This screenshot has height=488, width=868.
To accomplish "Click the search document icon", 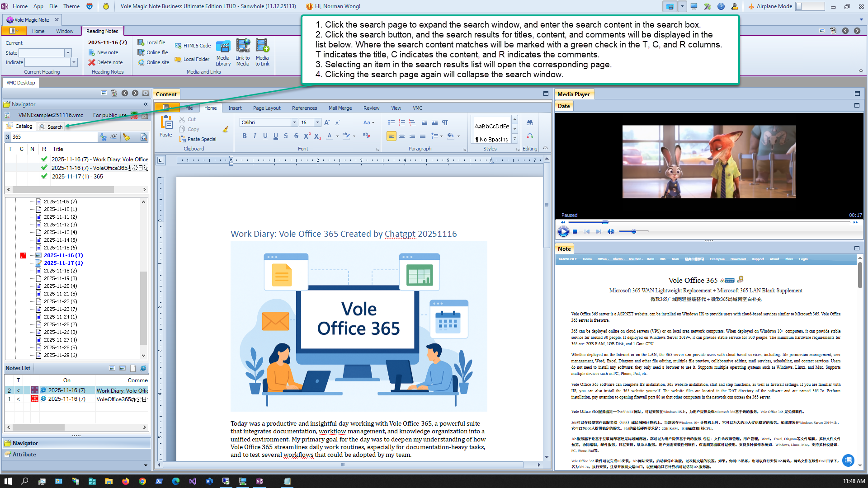I will (144, 137).
